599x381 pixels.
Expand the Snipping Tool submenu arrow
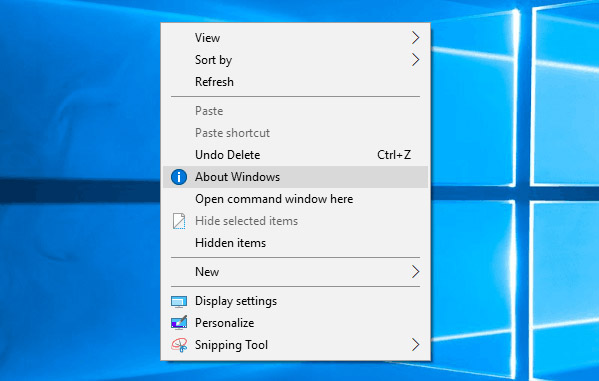coord(416,345)
